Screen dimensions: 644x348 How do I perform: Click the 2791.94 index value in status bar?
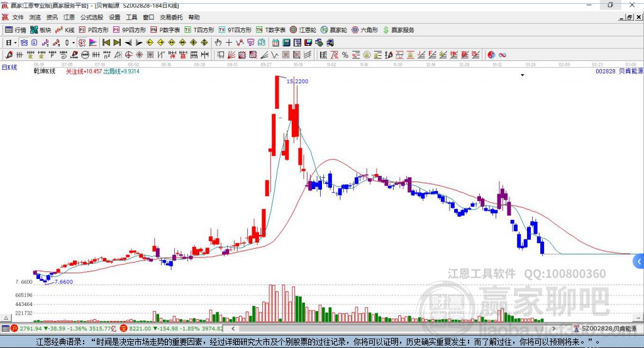[x=30, y=329]
